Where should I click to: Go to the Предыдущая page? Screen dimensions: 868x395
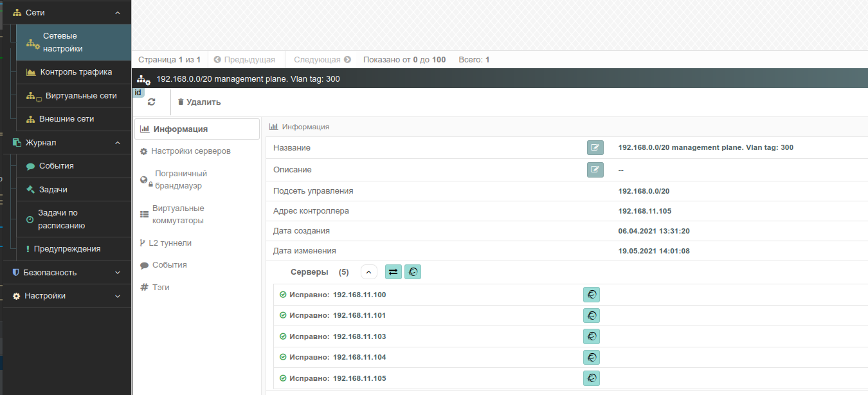click(244, 59)
